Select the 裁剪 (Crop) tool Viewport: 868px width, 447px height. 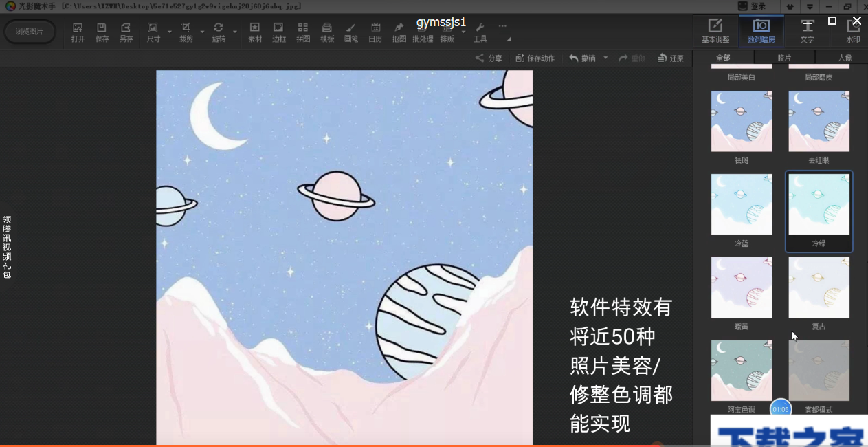184,32
